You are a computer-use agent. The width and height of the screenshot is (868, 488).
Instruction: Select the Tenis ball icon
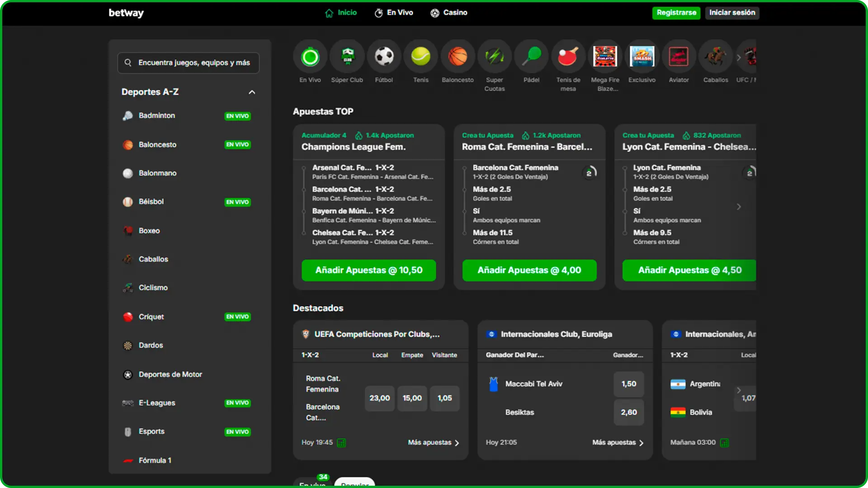pyautogui.click(x=421, y=57)
